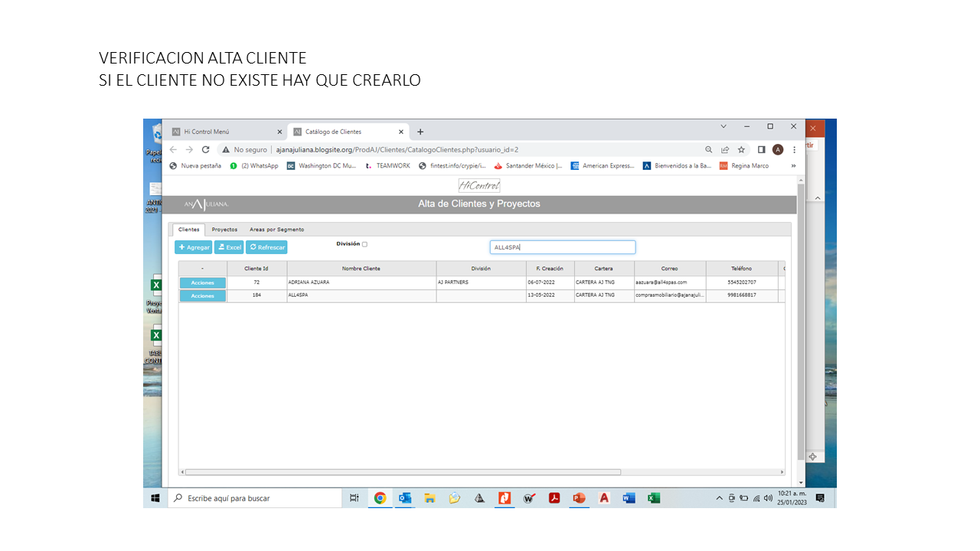Open Outlook from the taskbar
The width and height of the screenshot is (980, 551).
pos(405,498)
